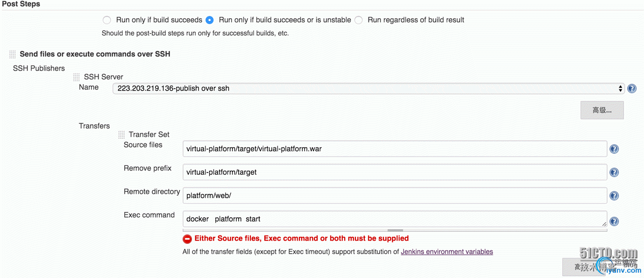Click the Source files input field
Viewport: 644px width, 278px height.
pyautogui.click(x=395, y=149)
